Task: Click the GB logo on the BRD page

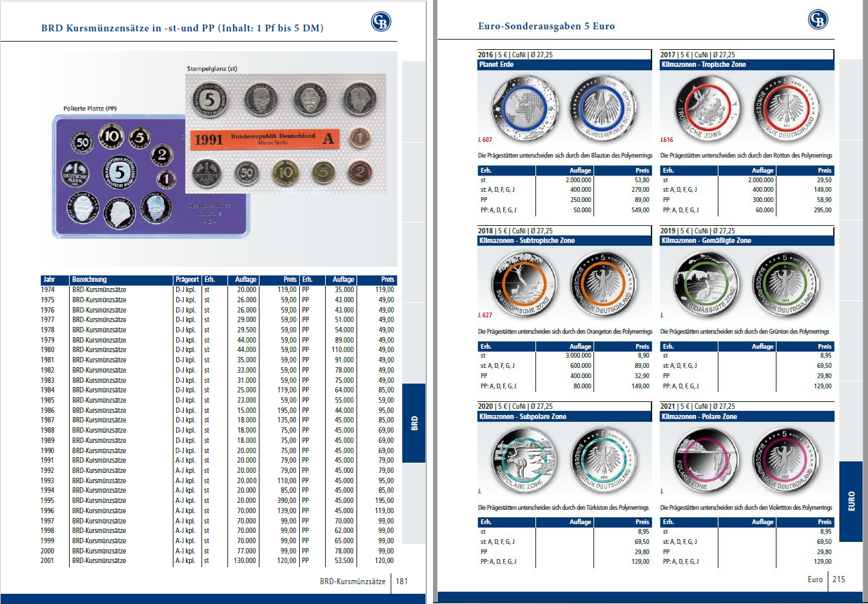Action: point(381,21)
